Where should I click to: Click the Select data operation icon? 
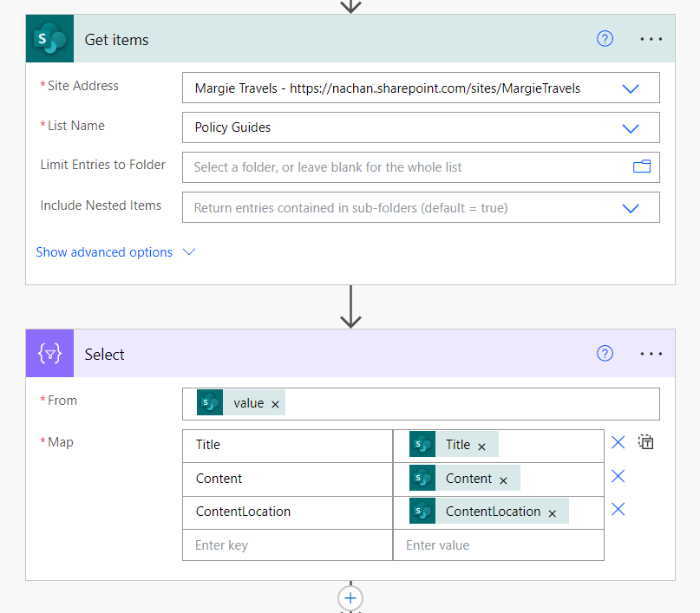tap(49, 354)
